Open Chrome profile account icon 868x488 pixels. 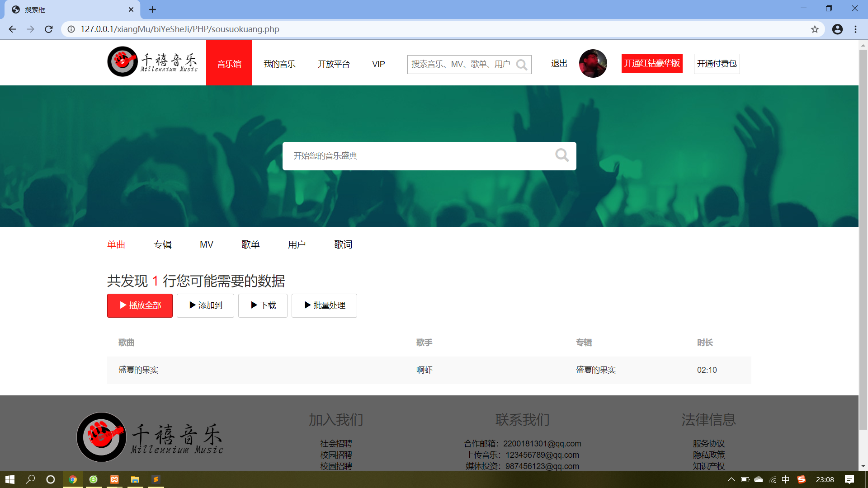[837, 29]
